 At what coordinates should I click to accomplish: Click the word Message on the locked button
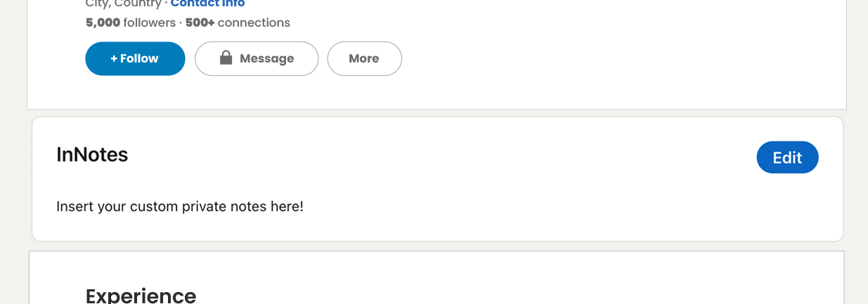coord(267,58)
